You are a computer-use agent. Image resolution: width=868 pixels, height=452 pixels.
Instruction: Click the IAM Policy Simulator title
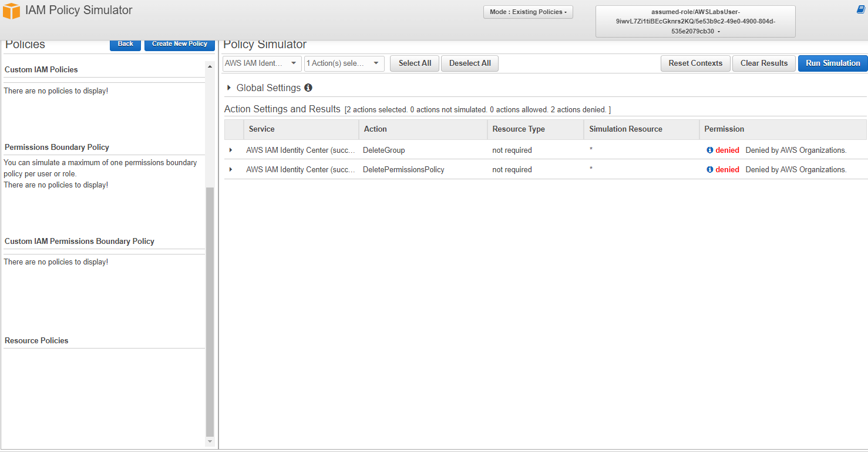[x=79, y=10]
